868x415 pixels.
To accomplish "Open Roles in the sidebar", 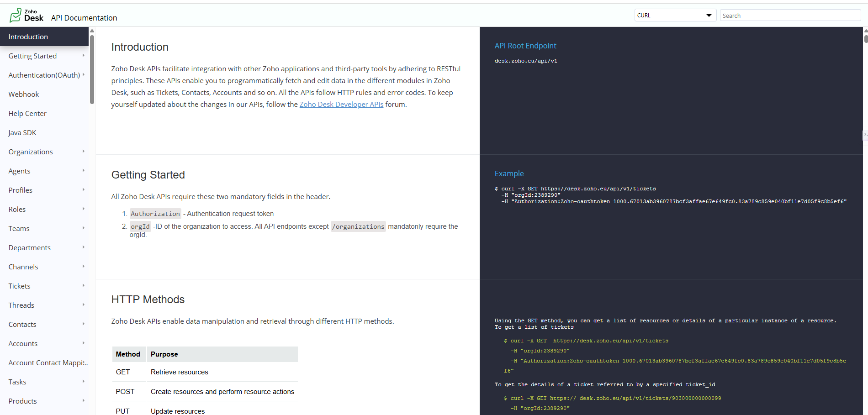I will (17, 209).
